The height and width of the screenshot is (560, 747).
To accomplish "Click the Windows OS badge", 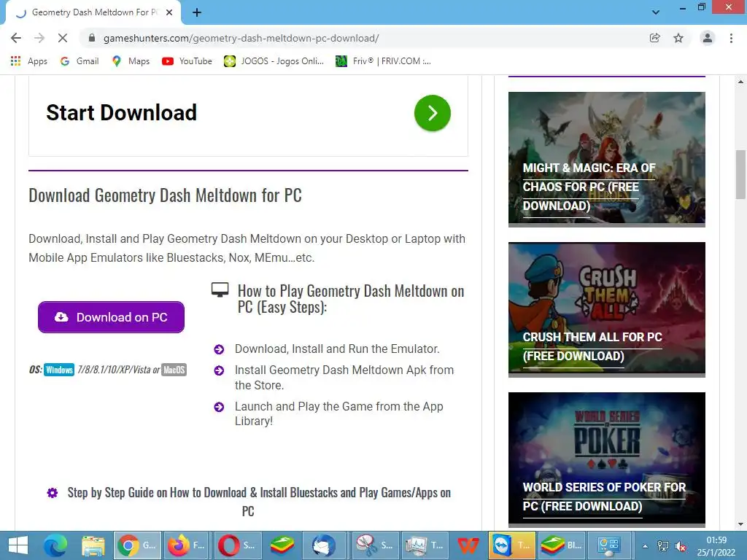I will pyautogui.click(x=59, y=370).
